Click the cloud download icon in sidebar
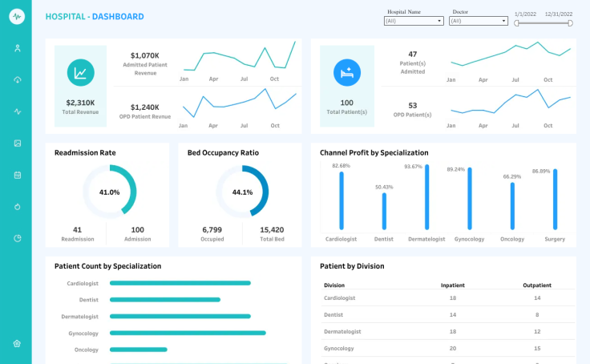This screenshot has width=590, height=364. point(18,80)
